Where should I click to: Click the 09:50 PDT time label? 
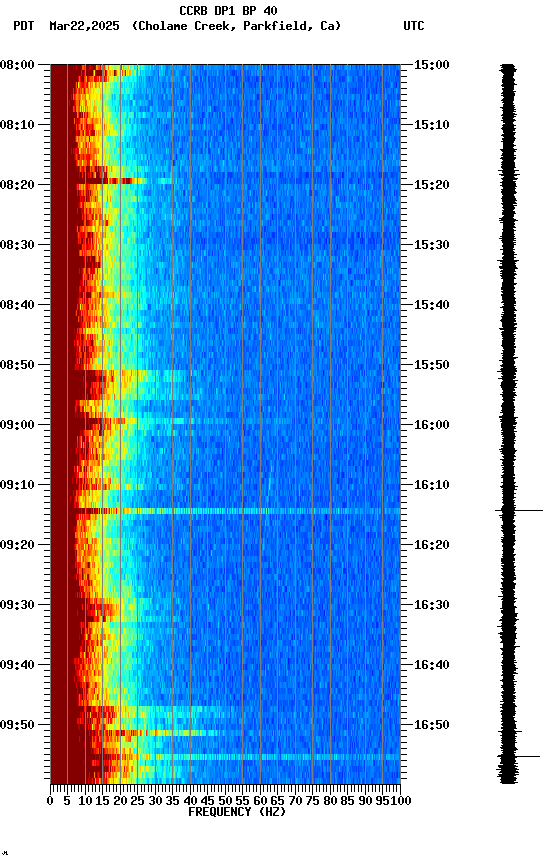(x=17, y=725)
